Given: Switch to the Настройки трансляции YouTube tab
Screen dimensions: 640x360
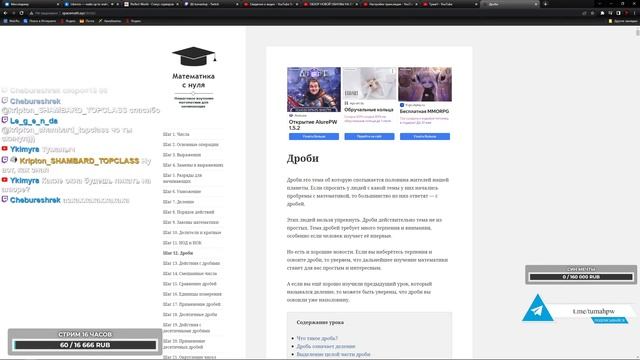Looking at the screenshot, I should click(390, 4).
